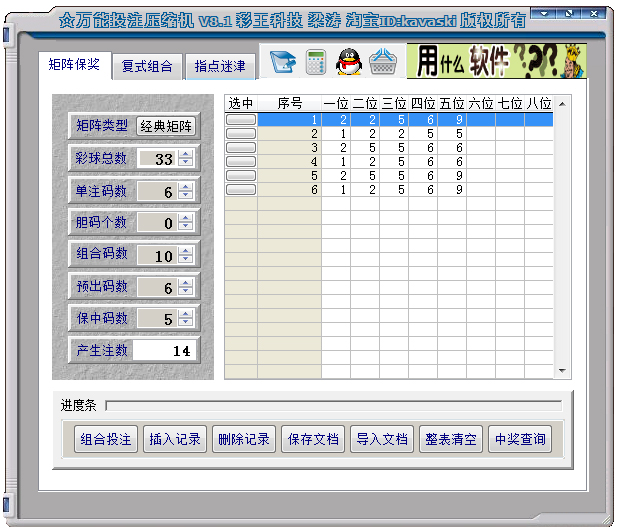Decrease 保中码数 with the down arrow
Image resolution: width=617 pixels, height=532 pixels.
(x=185, y=321)
